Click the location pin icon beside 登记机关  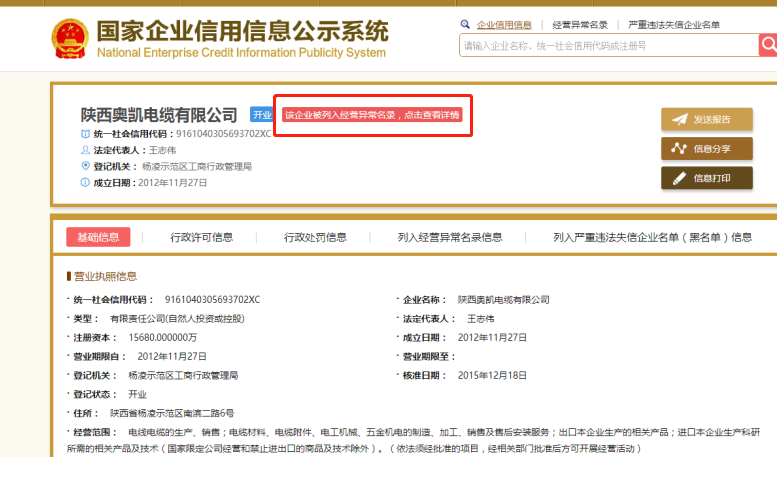click(85, 166)
